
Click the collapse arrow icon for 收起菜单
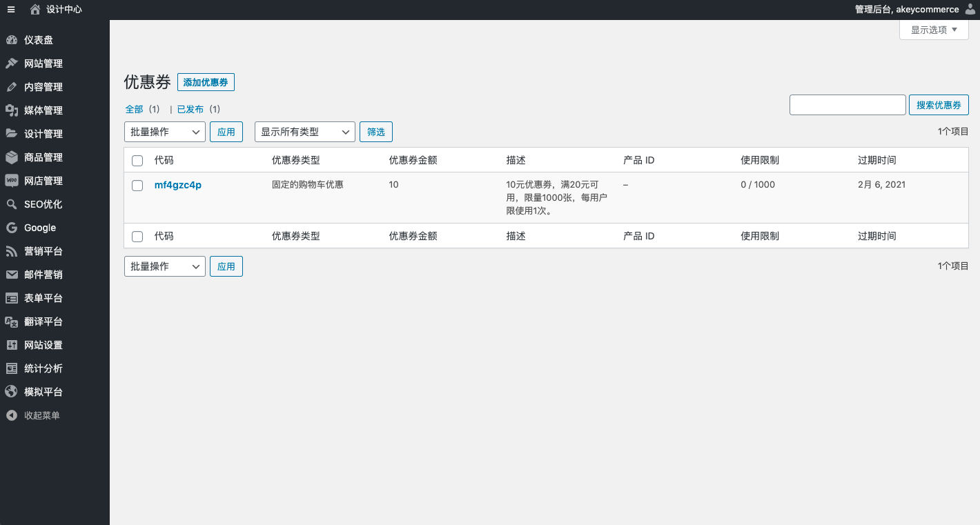pyautogui.click(x=12, y=415)
